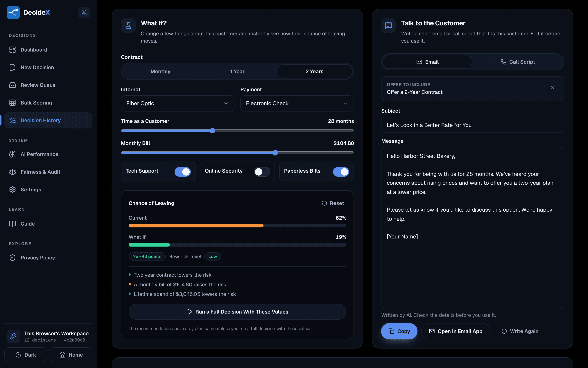Viewport: 588px width, 368px height.
Task: Click the -43 points badge
Action: tap(147, 256)
